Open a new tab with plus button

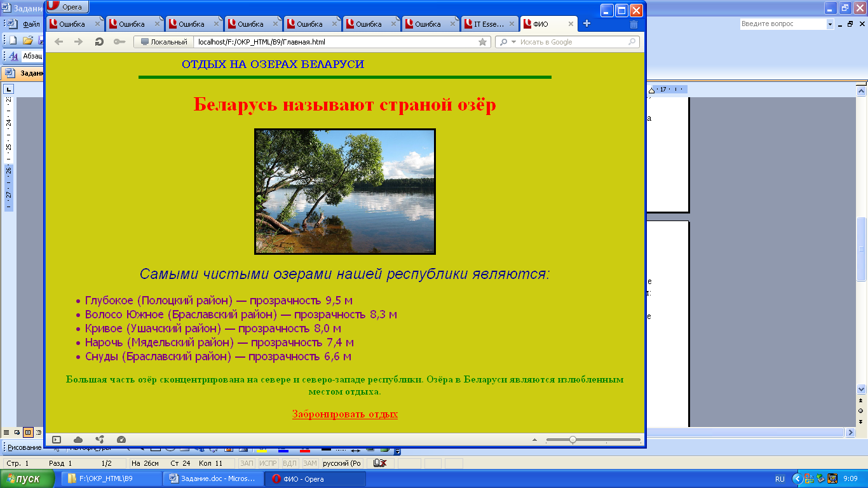click(x=587, y=24)
